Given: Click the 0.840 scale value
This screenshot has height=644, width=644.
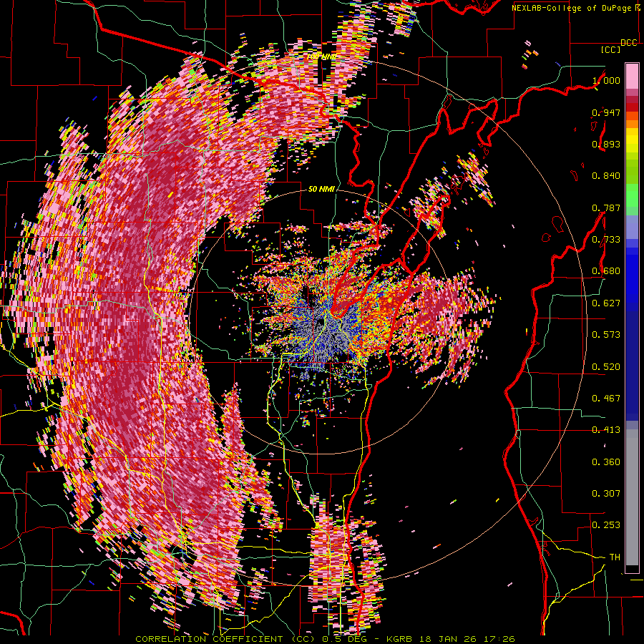Looking at the screenshot, I should pyautogui.click(x=606, y=176).
